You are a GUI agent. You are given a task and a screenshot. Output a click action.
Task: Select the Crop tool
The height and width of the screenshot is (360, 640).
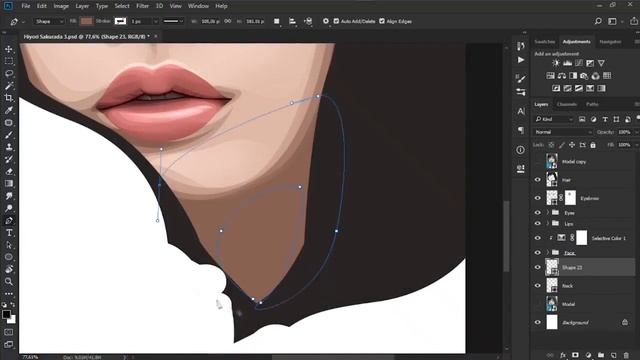pos(9,98)
